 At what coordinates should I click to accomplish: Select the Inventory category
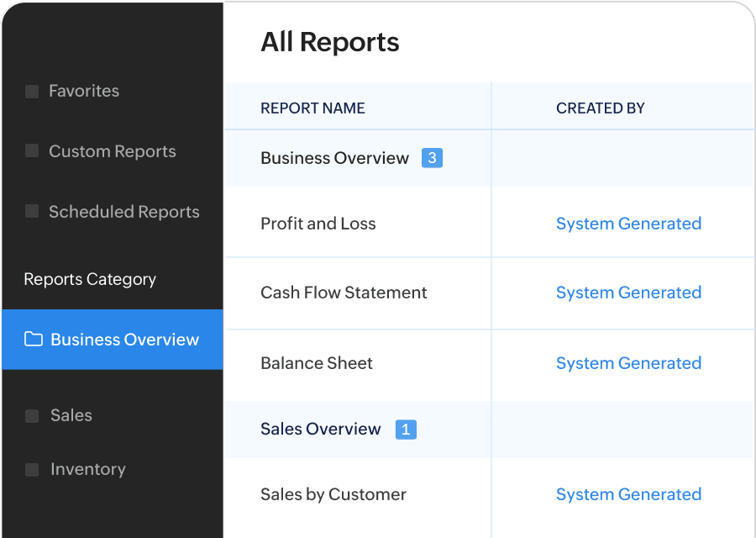tap(87, 469)
